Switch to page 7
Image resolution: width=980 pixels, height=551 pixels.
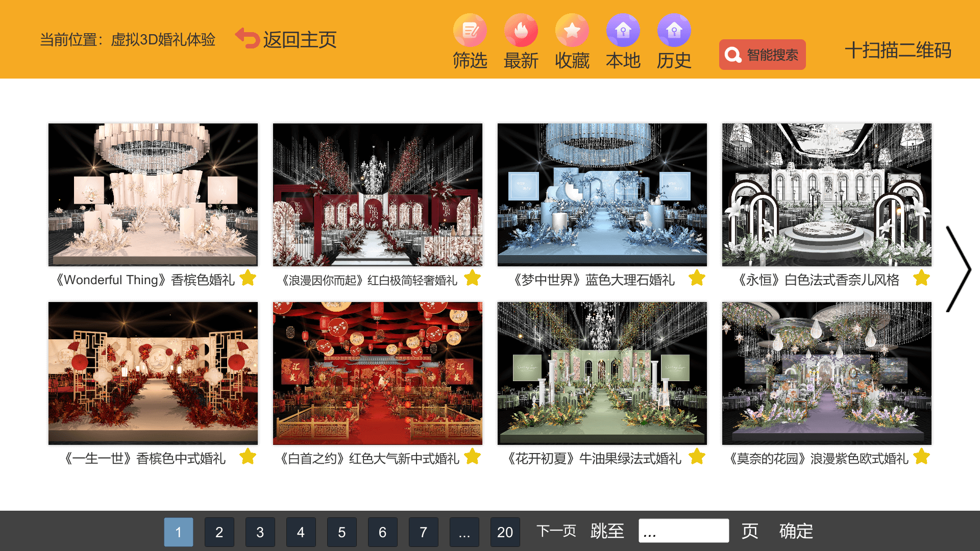(424, 532)
